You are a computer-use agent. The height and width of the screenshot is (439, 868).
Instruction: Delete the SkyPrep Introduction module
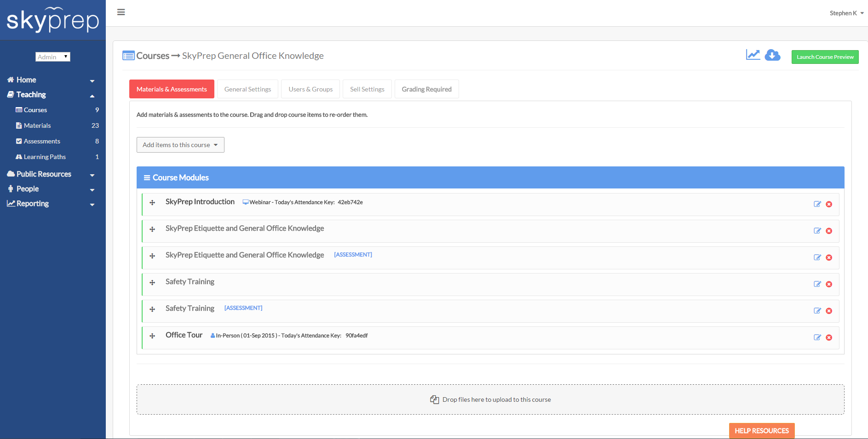[x=829, y=204]
